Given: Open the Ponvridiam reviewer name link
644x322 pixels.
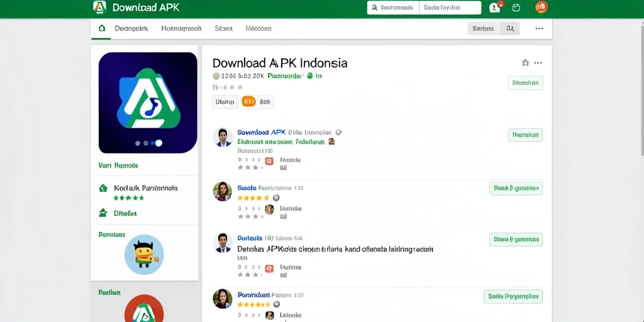Looking at the screenshot, I should tap(254, 295).
